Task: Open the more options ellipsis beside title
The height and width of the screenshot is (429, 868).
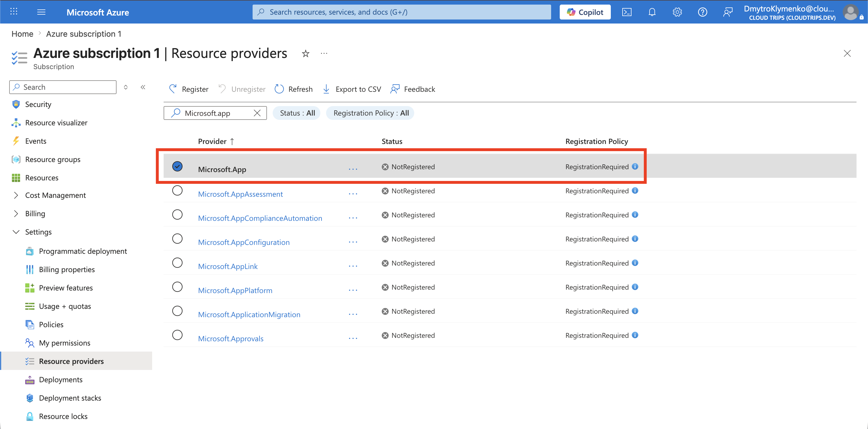Action: [x=324, y=53]
